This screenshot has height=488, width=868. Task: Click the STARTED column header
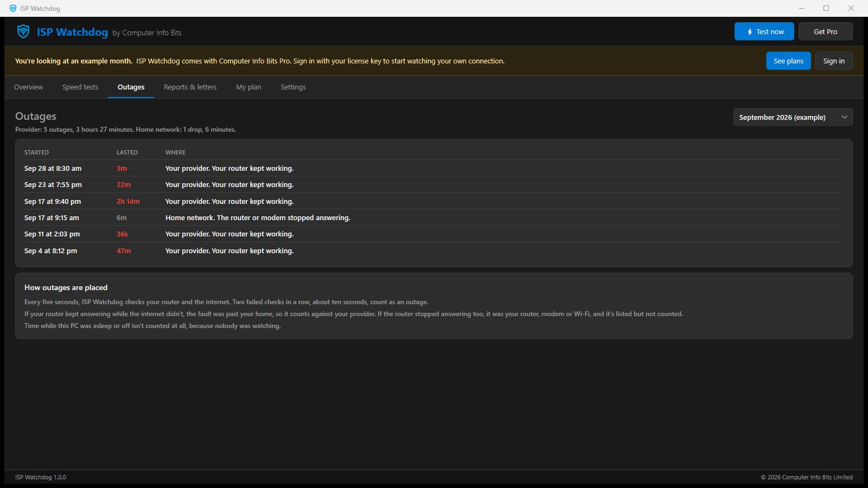[36, 152]
